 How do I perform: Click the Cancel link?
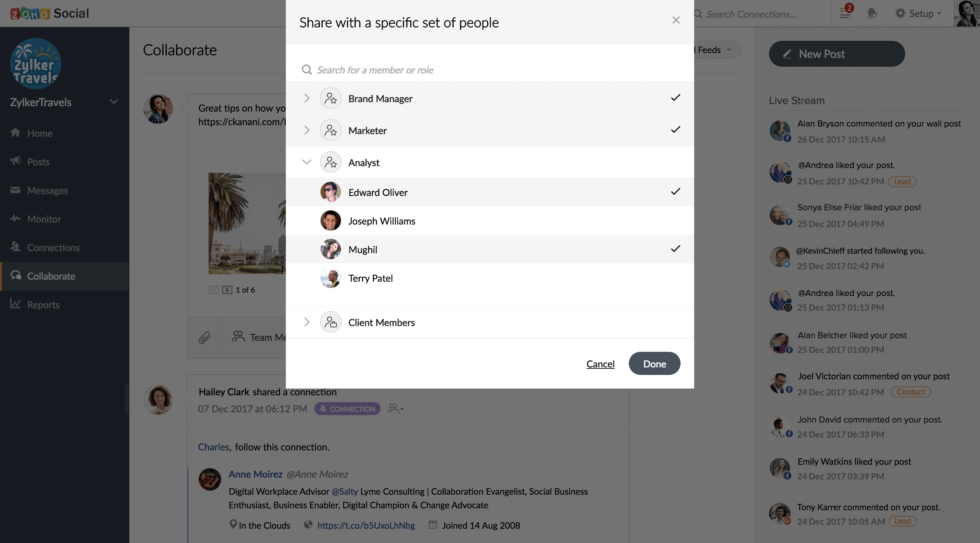[x=600, y=364]
